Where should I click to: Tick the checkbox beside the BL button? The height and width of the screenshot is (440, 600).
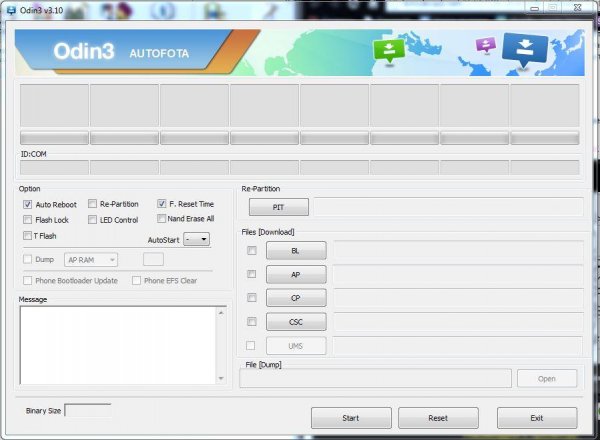coord(251,251)
